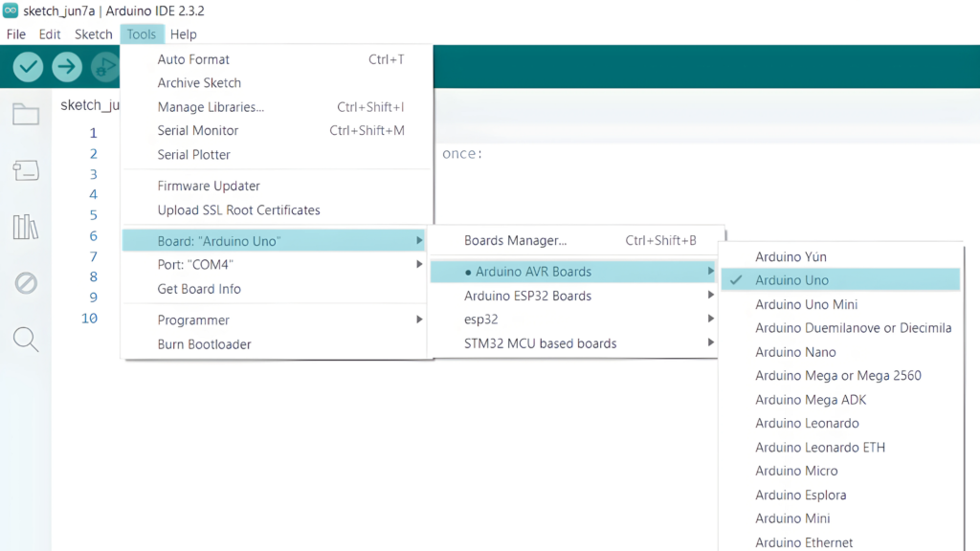Open the Help menu
Image resolution: width=980 pixels, height=551 pixels.
tap(183, 34)
